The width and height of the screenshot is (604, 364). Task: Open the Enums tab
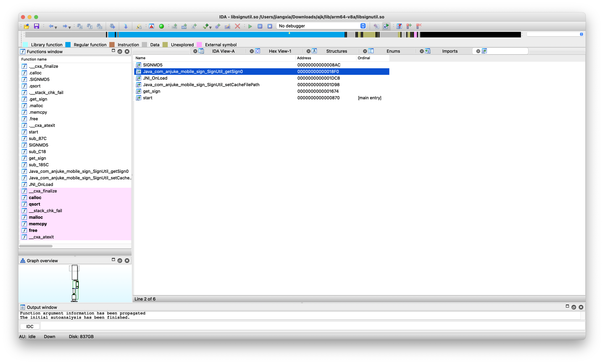(x=393, y=51)
